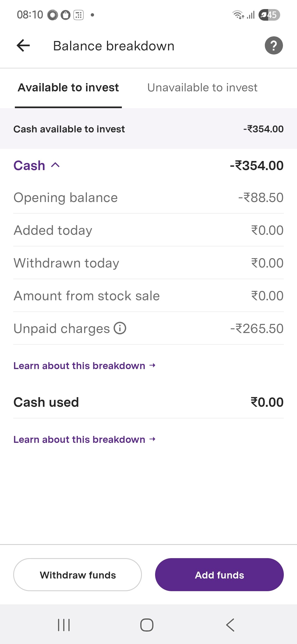Tap Android back navigation chevron
This screenshot has width=297, height=644.
coord(230,625)
